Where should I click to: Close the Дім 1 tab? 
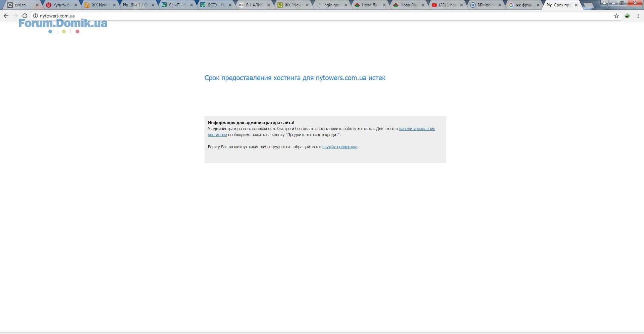tap(153, 5)
